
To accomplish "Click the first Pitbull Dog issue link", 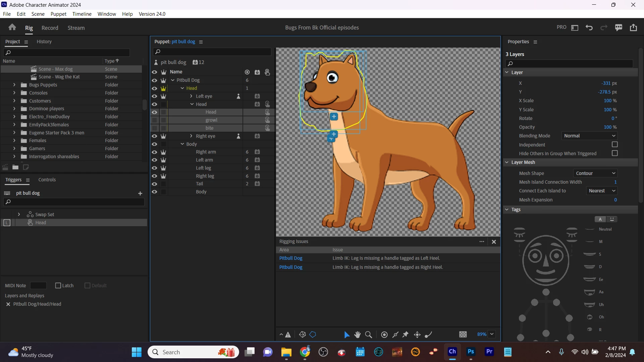I will coord(291,258).
